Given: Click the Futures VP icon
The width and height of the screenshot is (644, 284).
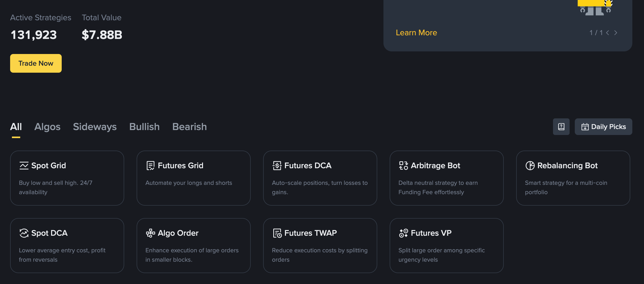Looking at the screenshot, I should (403, 233).
